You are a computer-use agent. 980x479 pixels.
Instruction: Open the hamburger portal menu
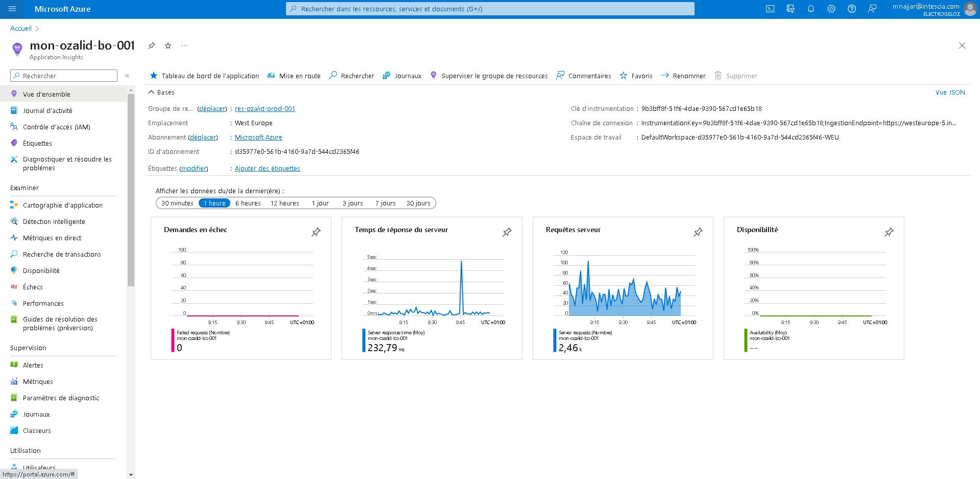pyautogui.click(x=12, y=9)
